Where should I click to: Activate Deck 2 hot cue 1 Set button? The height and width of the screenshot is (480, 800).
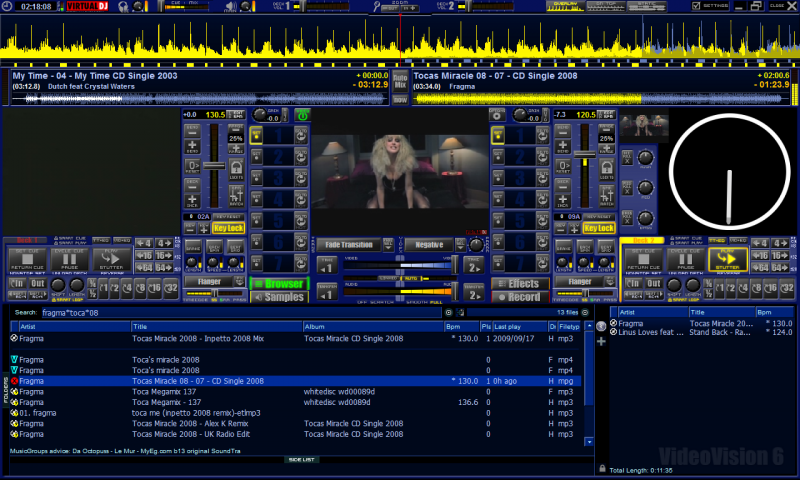coord(497,135)
